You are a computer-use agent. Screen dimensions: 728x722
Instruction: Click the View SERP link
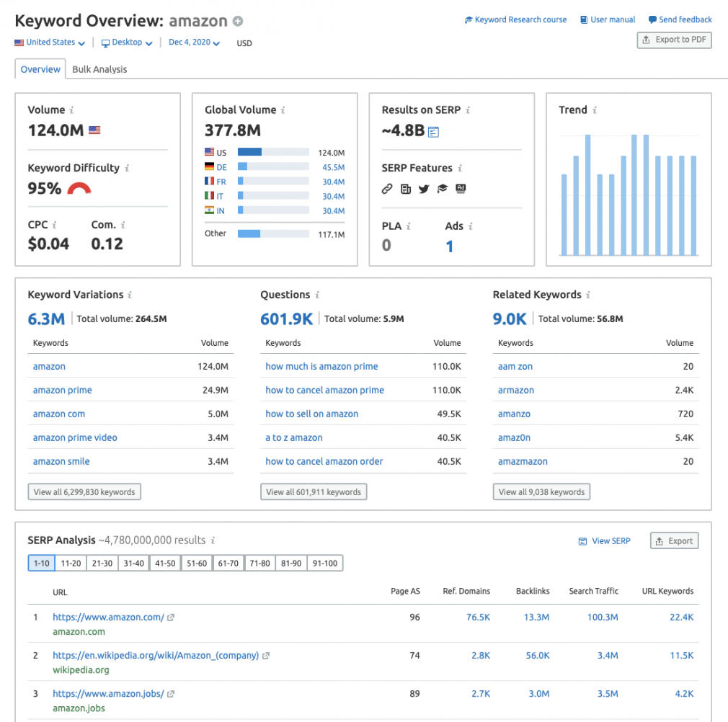click(605, 541)
